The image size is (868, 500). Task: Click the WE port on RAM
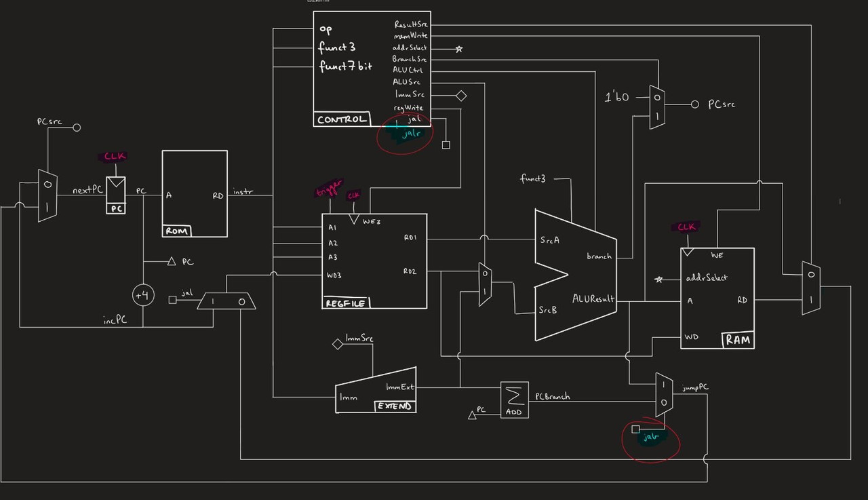pos(717,256)
